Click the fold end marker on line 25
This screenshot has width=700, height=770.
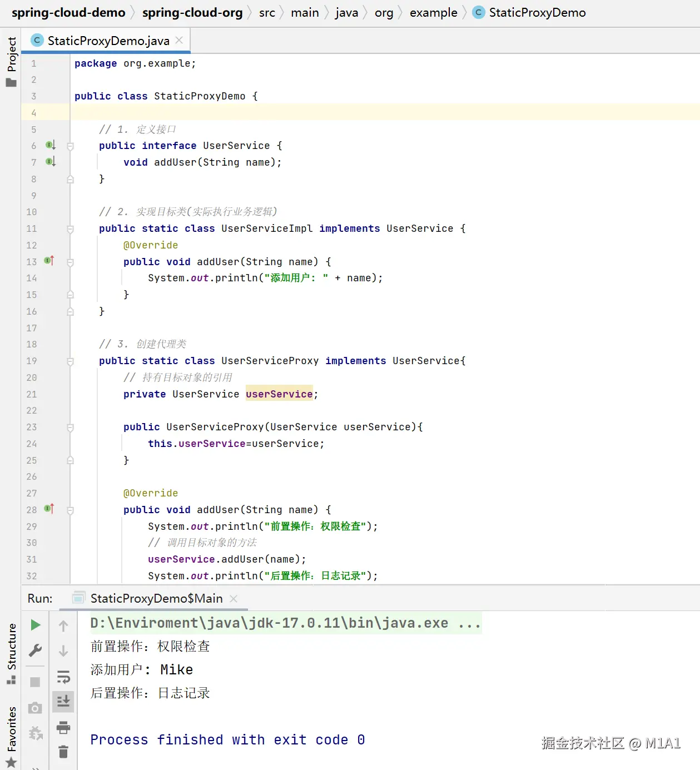click(71, 460)
